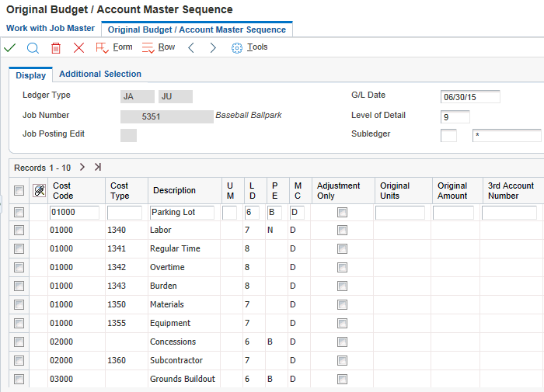Toggle Adjustment Only for Overtime row
Image resolution: width=544 pixels, height=392 pixels.
coord(343,267)
